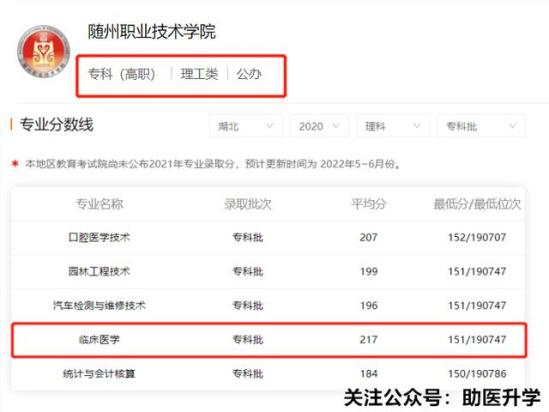Click the 专业名称 column header

pyautogui.click(x=99, y=204)
